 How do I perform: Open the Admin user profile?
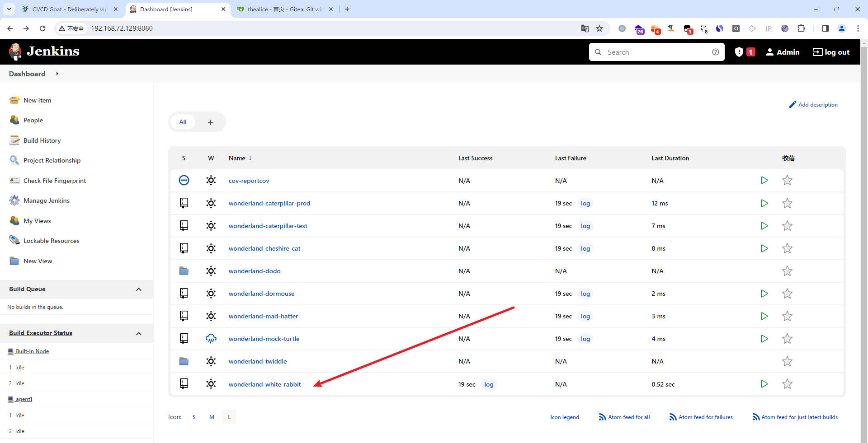(783, 52)
